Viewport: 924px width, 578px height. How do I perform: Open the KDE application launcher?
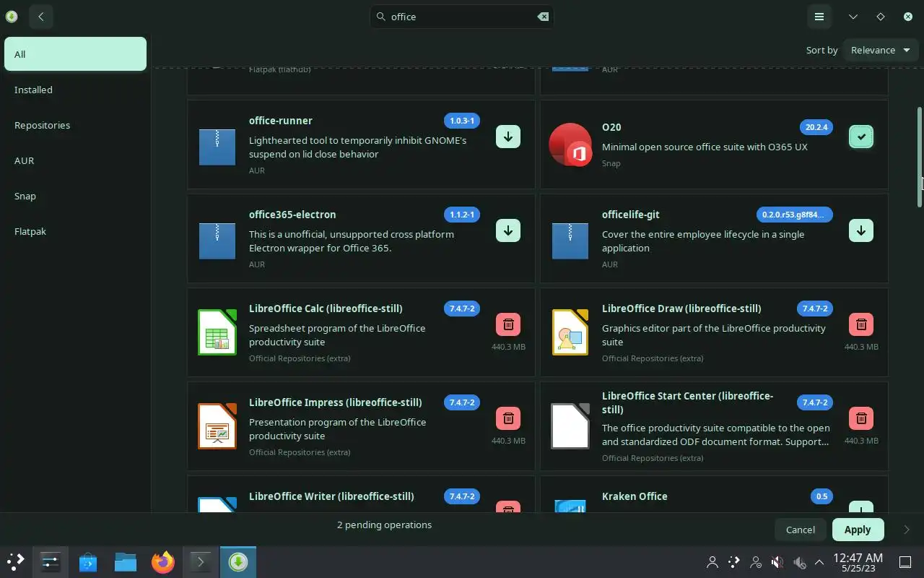point(15,561)
